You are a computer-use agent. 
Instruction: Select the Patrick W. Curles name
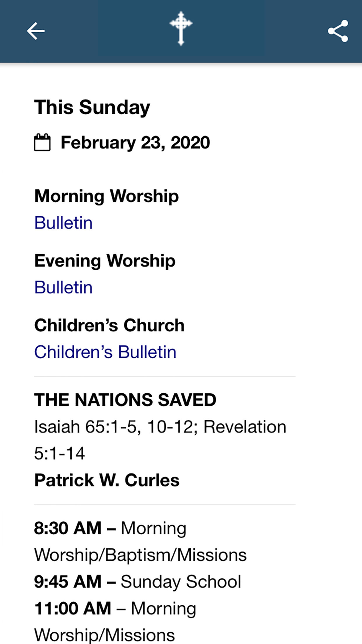tap(107, 480)
